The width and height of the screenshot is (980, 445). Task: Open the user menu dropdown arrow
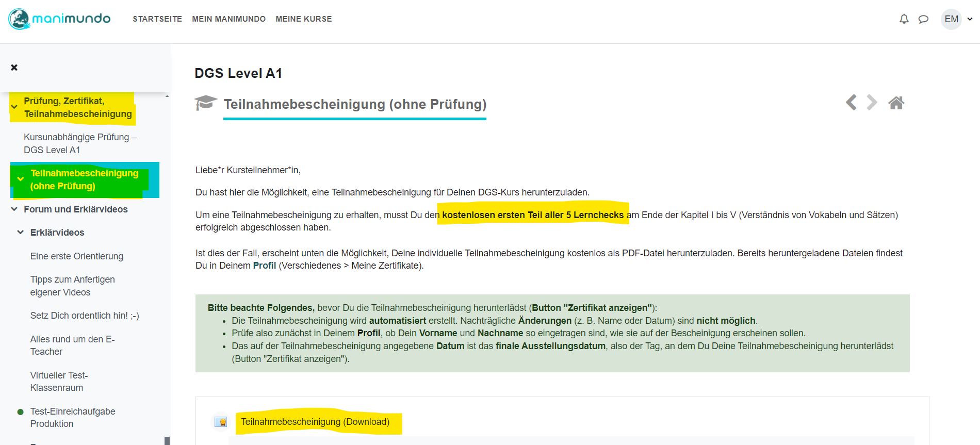tap(970, 19)
